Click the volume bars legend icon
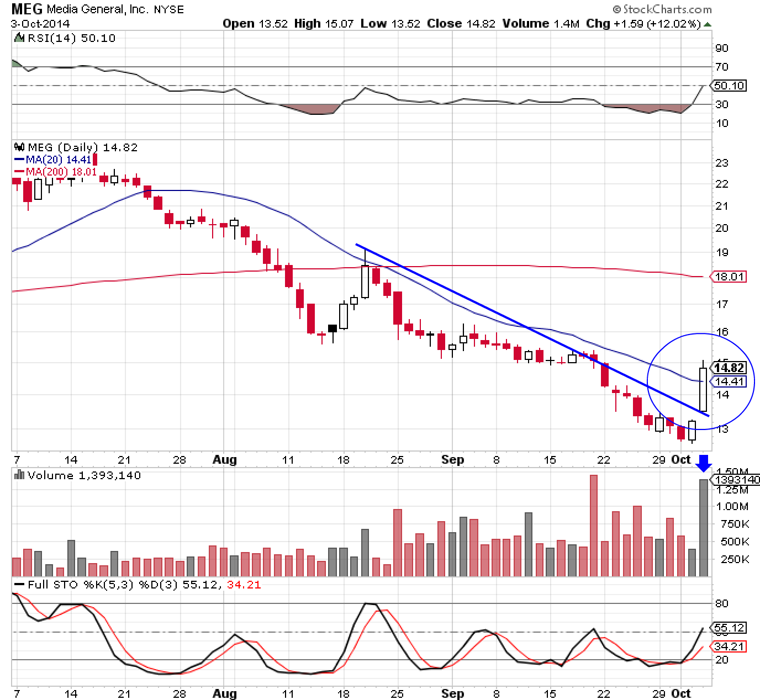 point(19,475)
